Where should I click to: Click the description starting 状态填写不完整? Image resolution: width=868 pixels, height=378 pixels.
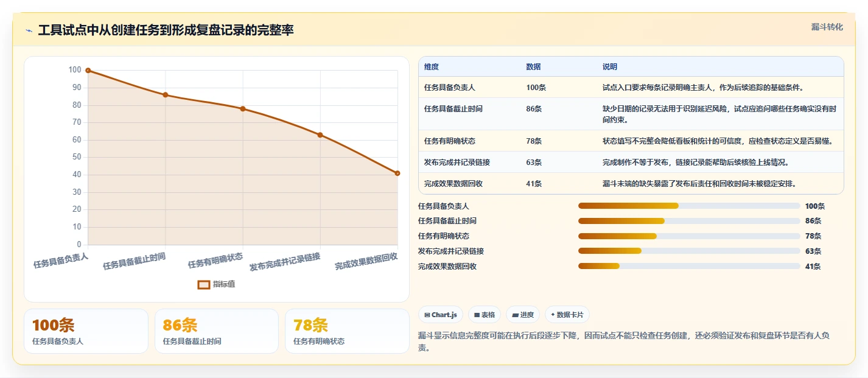(x=718, y=141)
